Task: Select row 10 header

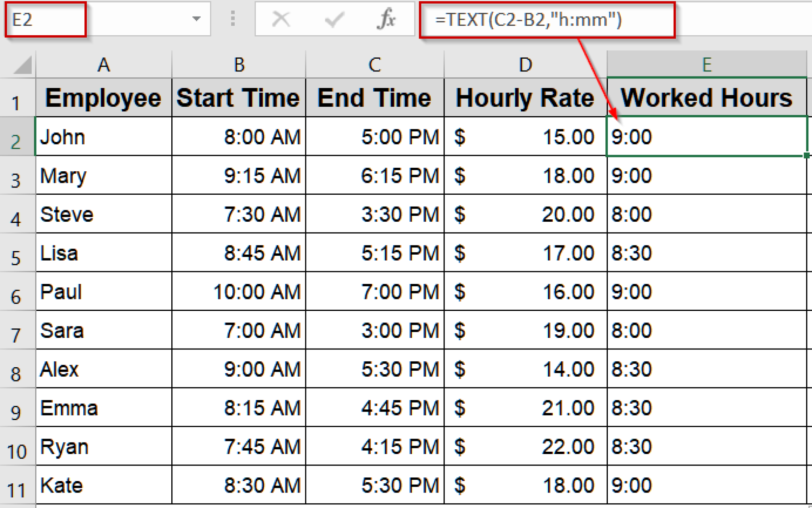Action: pyautogui.click(x=17, y=446)
